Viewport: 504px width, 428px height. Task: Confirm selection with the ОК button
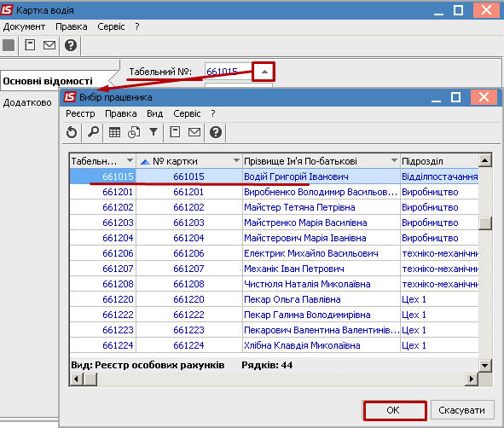pos(395,410)
